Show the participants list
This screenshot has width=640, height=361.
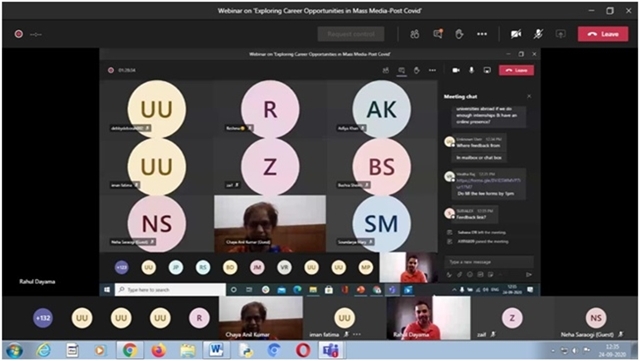tap(415, 34)
